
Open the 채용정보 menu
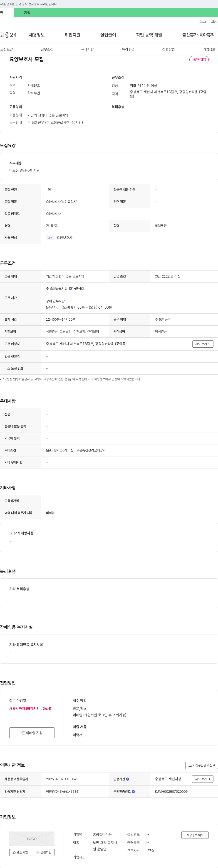pos(37,35)
